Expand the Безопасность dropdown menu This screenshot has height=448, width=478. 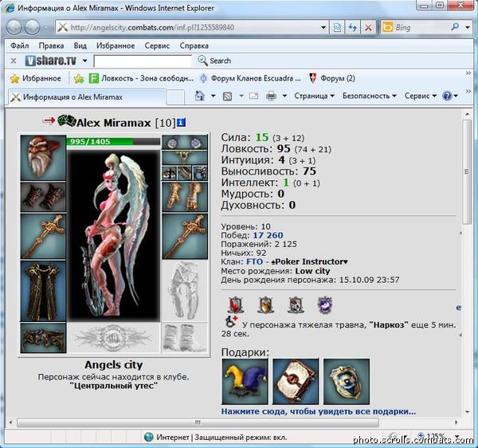point(369,96)
